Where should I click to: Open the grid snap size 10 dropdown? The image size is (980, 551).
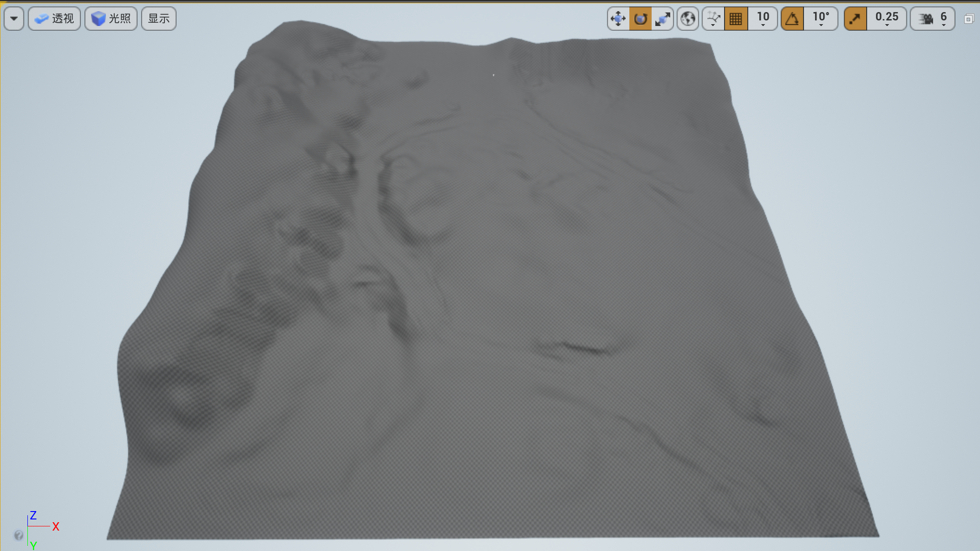click(x=763, y=19)
